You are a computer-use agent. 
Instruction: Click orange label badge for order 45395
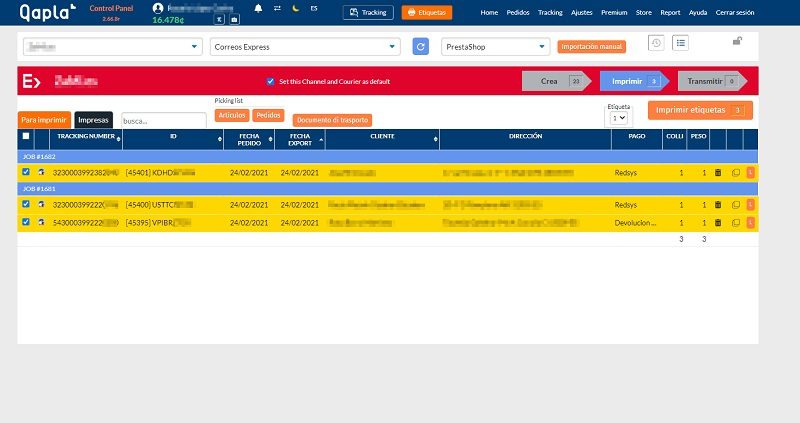point(751,222)
